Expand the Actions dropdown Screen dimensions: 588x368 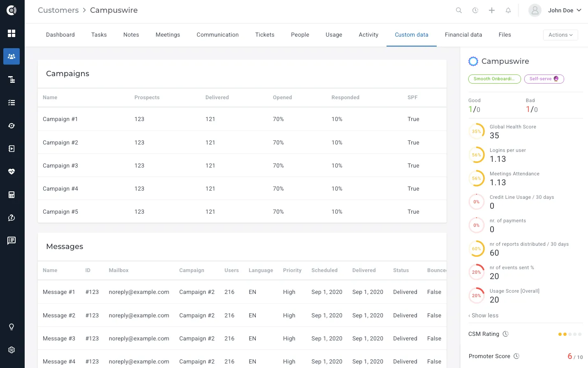point(560,35)
